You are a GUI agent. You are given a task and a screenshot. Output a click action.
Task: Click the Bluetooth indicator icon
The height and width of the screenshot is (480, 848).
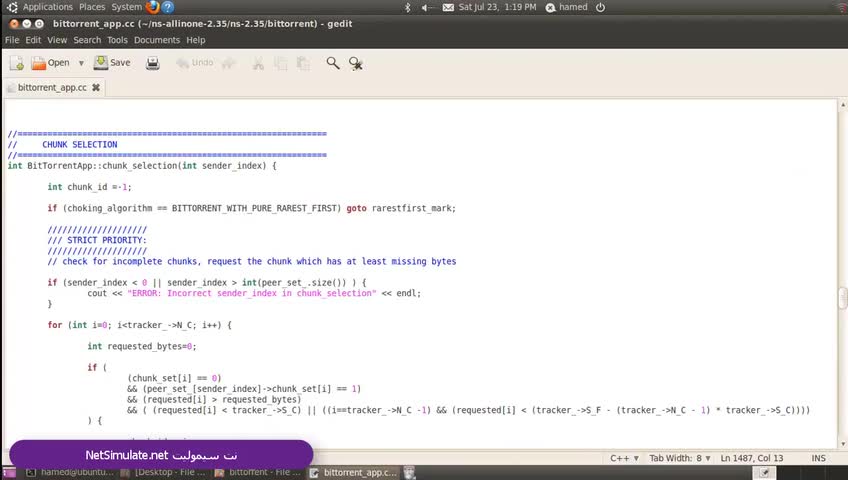[408, 7]
